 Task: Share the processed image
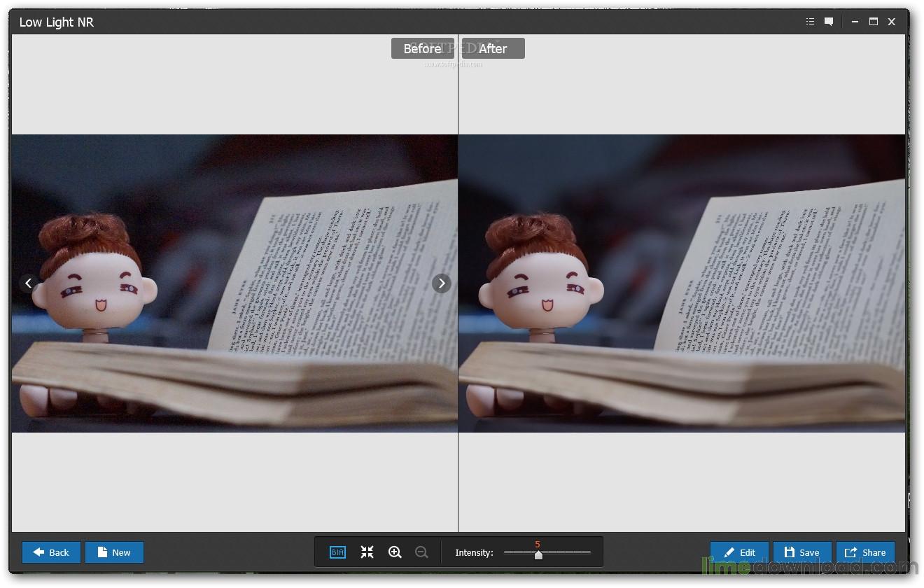[x=865, y=552]
